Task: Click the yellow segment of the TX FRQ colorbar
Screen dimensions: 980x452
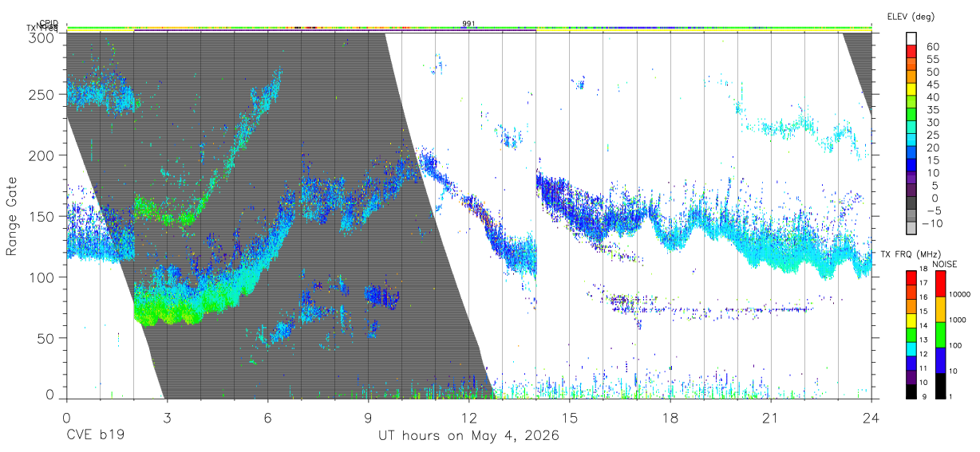Action: pos(911,319)
